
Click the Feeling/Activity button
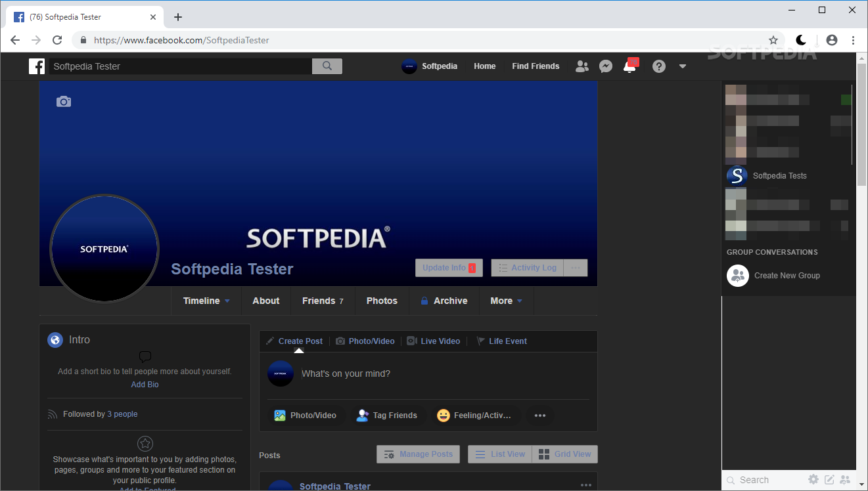[474, 416]
